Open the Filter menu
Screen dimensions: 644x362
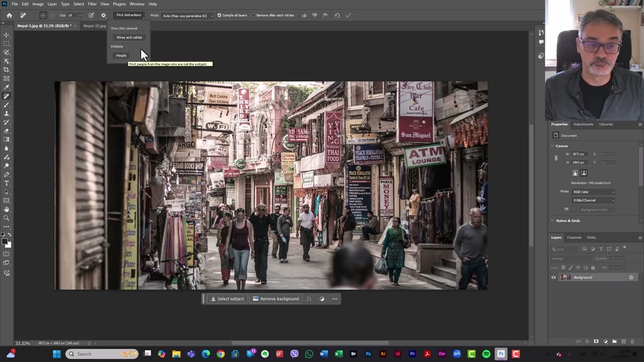coord(92,4)
